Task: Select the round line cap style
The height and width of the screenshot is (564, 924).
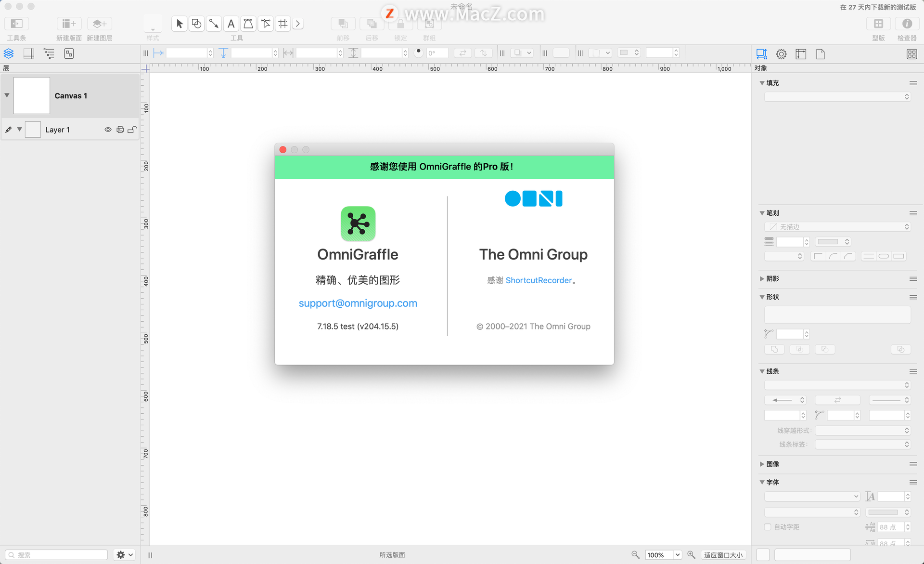Action: point(884,256)
